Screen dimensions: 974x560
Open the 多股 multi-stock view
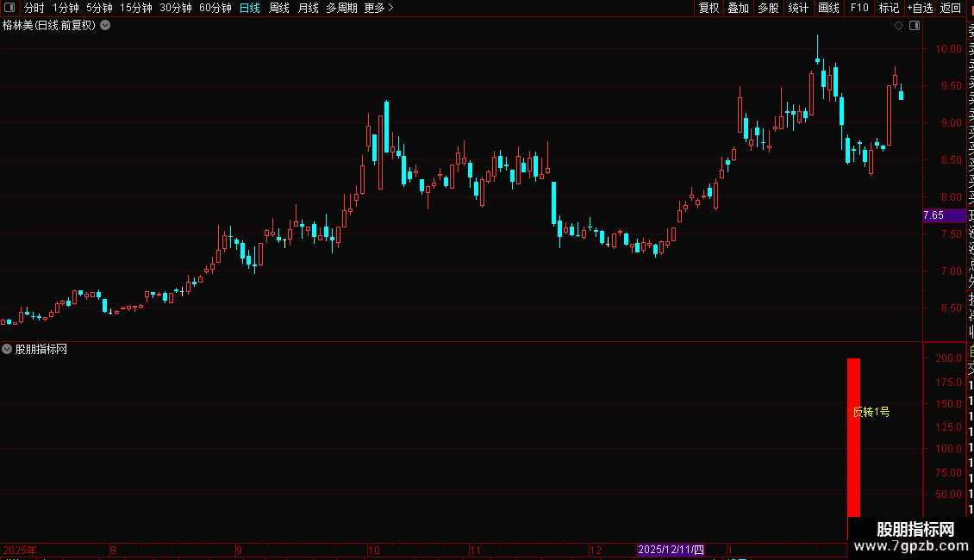(768, 8)
